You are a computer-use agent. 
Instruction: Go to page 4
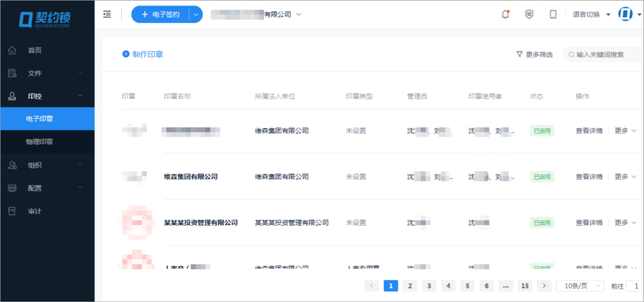pyautogui.click(x=448, y=285)
